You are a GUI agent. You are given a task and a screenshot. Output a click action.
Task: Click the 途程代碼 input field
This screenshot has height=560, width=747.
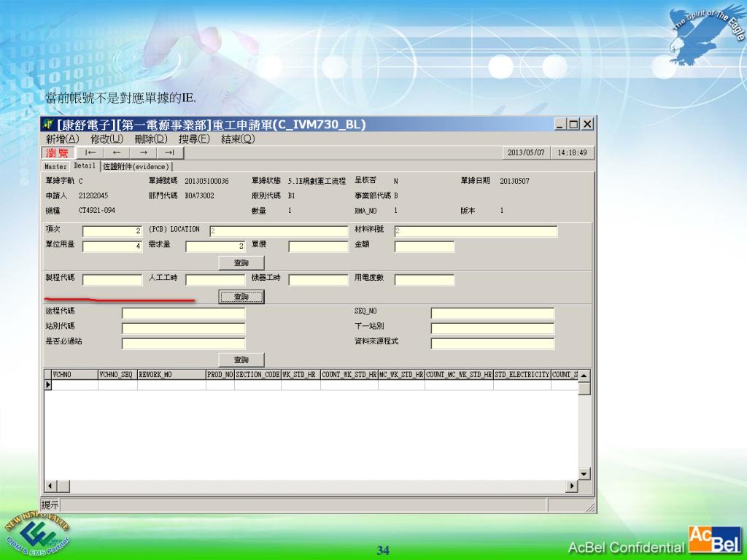point(183,314)
